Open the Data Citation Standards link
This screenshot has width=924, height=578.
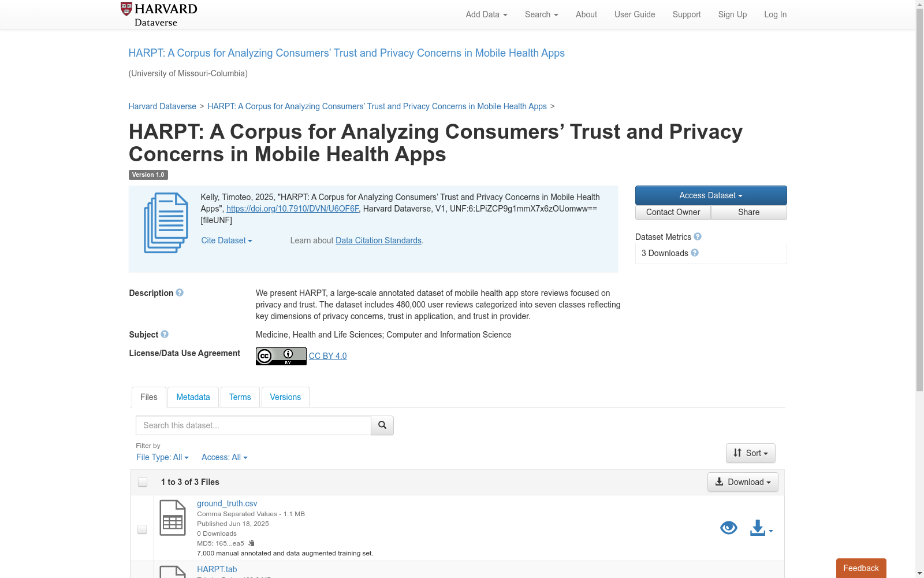tap(378, 240)
